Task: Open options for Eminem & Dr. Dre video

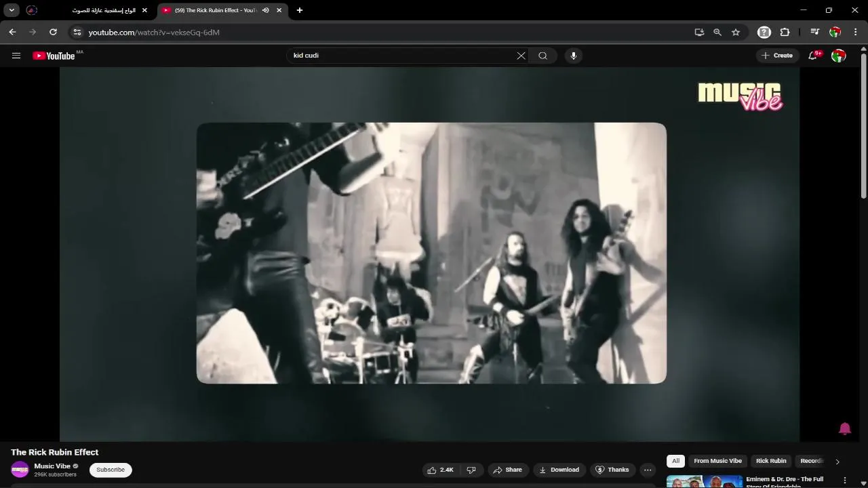Action: [x=844, y=481]
